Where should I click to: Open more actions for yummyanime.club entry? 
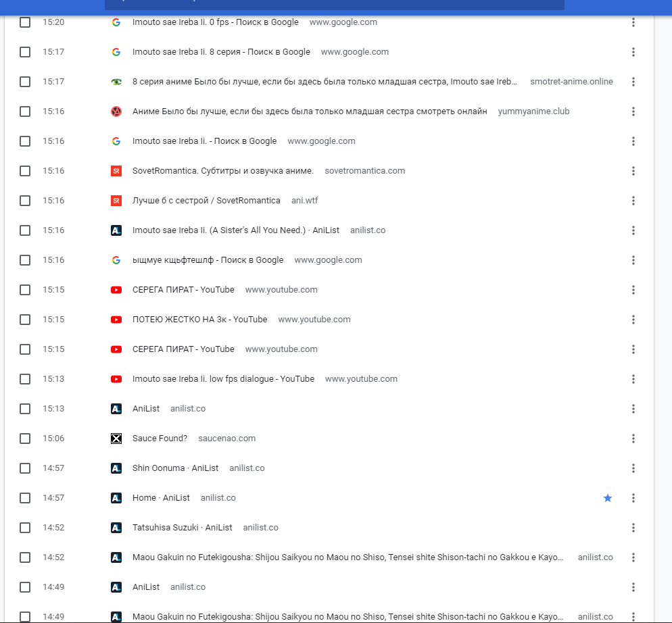(x=633, y=111)
